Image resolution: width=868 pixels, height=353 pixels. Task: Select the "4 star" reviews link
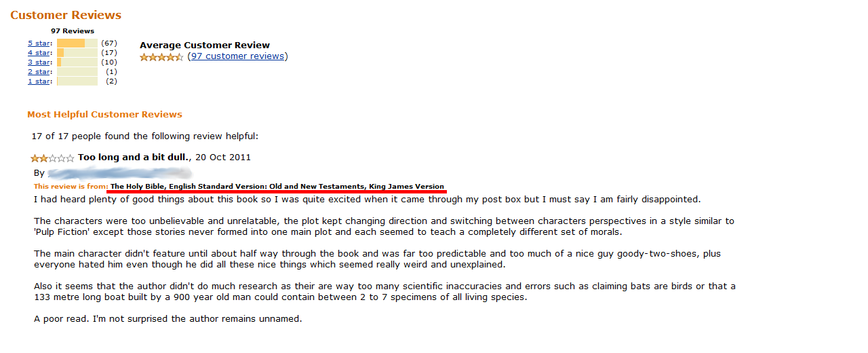click(39, 53)
